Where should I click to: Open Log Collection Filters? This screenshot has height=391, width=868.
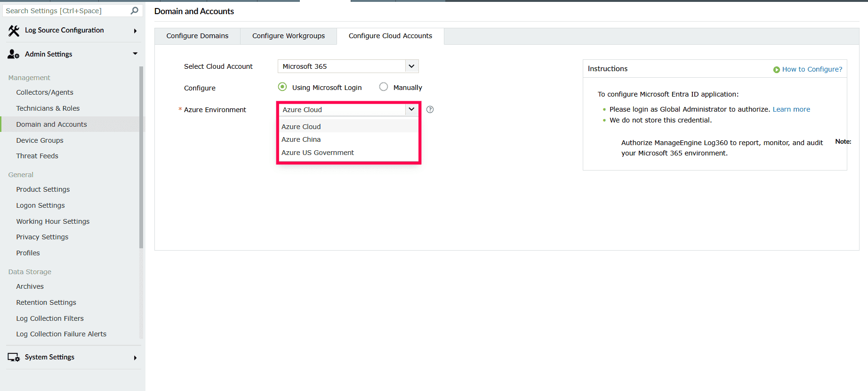(x=50, y=318)
